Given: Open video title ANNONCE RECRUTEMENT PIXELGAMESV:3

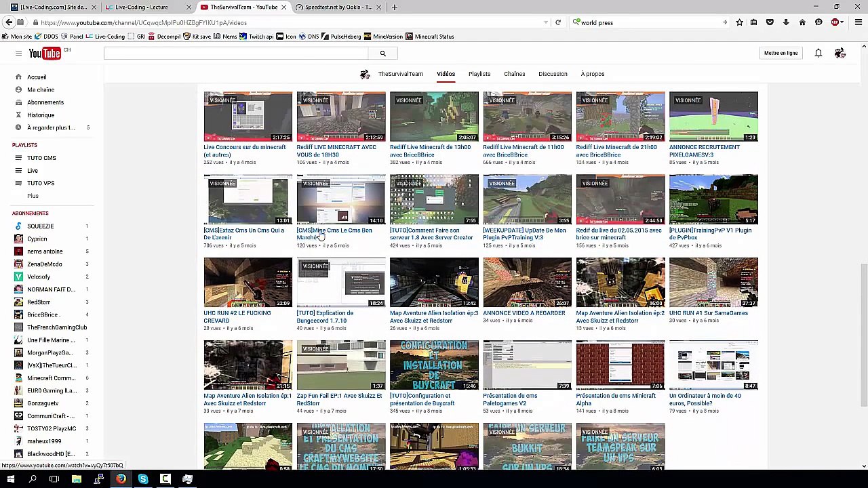Looking at the screenshot, I should [705, 150].
